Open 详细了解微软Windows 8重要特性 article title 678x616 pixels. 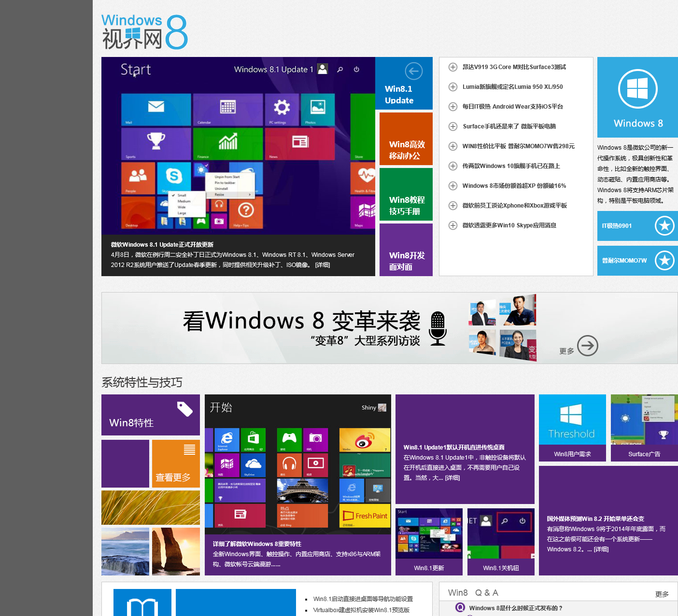click(257, 544)
